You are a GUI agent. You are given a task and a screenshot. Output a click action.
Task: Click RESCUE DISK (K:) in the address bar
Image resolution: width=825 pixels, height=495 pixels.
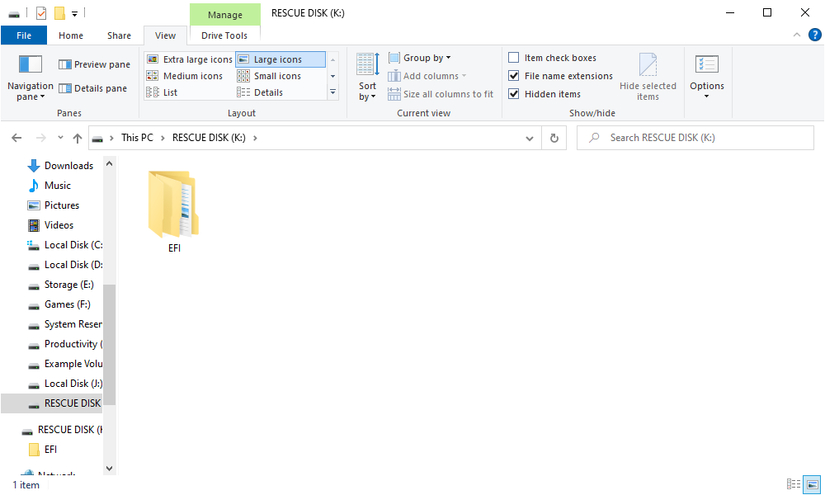tap(209, 138)
